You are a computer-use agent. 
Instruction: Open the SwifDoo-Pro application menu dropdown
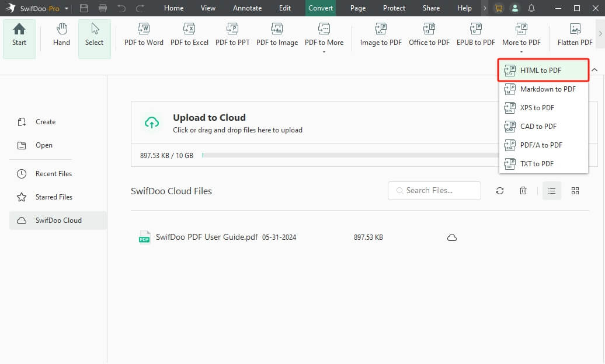[x=67, y=8]
